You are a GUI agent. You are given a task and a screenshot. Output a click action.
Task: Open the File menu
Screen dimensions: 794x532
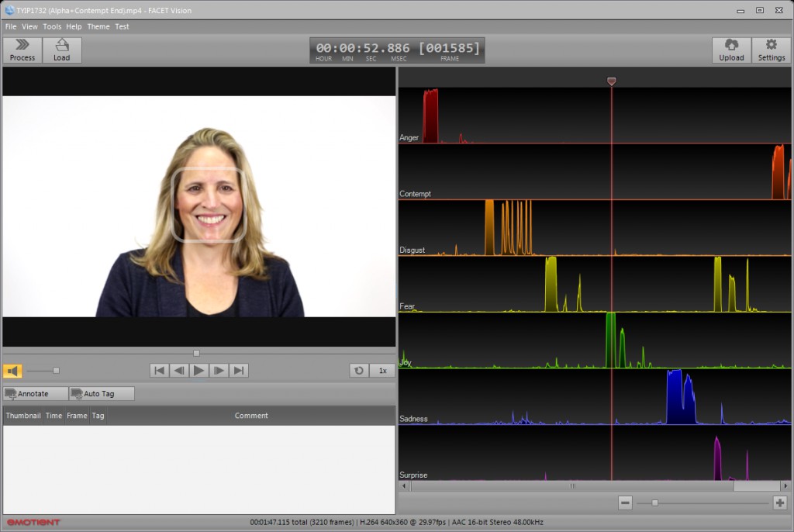point(11,26)
